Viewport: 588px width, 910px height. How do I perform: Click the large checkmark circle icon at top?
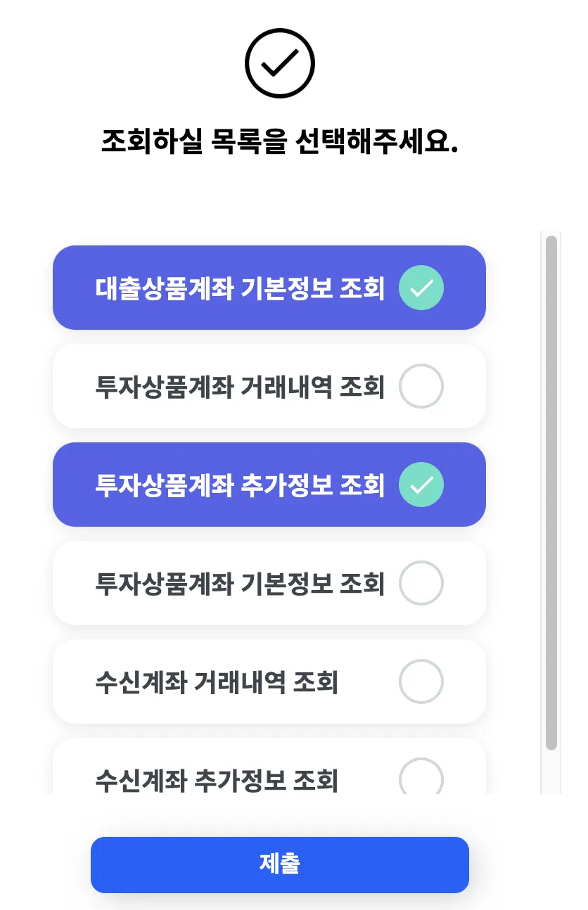279,63
